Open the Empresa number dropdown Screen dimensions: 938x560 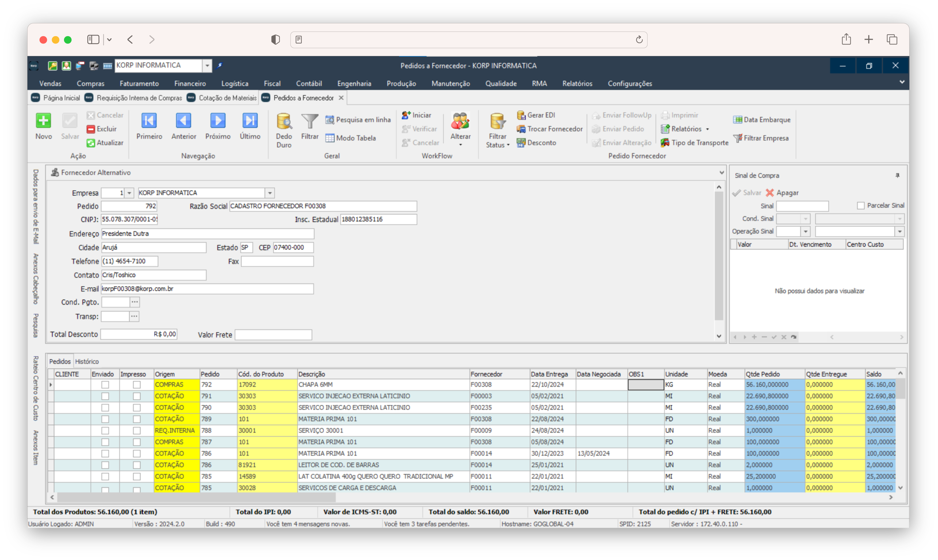click(129, 193)
